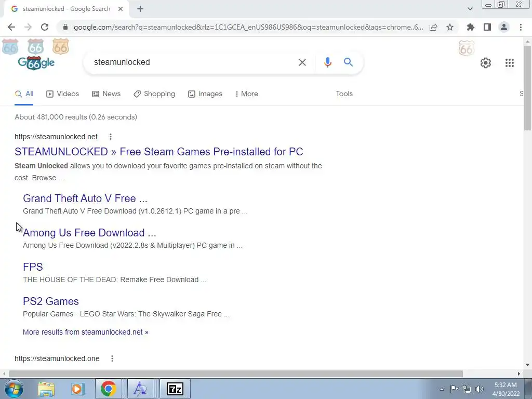
Task: Click the Google Route 66 doodle logo
Action: pos(36,62)
